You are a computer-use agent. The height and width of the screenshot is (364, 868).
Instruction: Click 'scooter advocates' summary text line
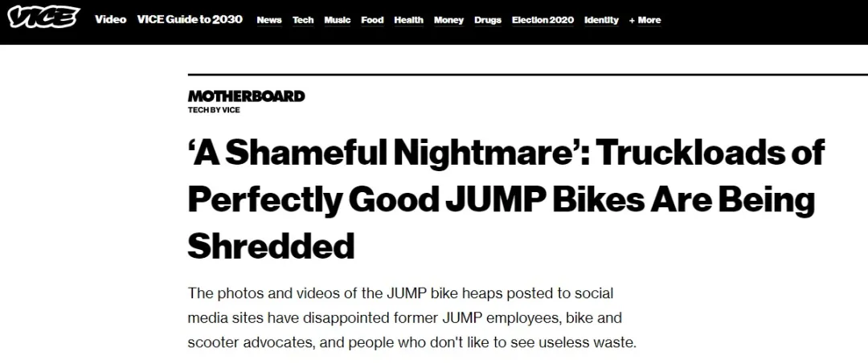pos(412,342)
